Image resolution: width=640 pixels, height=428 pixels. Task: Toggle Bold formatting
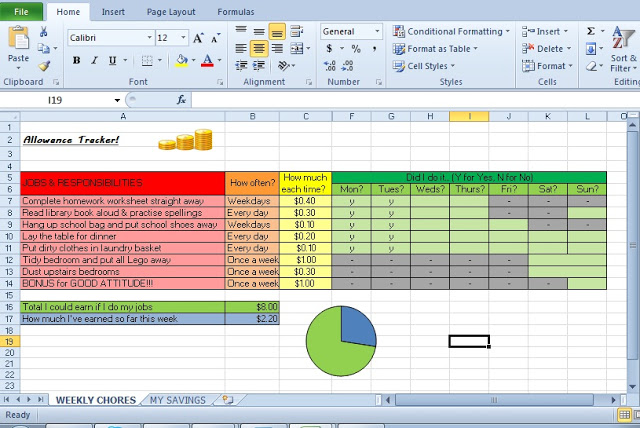(x=75, y=61)
